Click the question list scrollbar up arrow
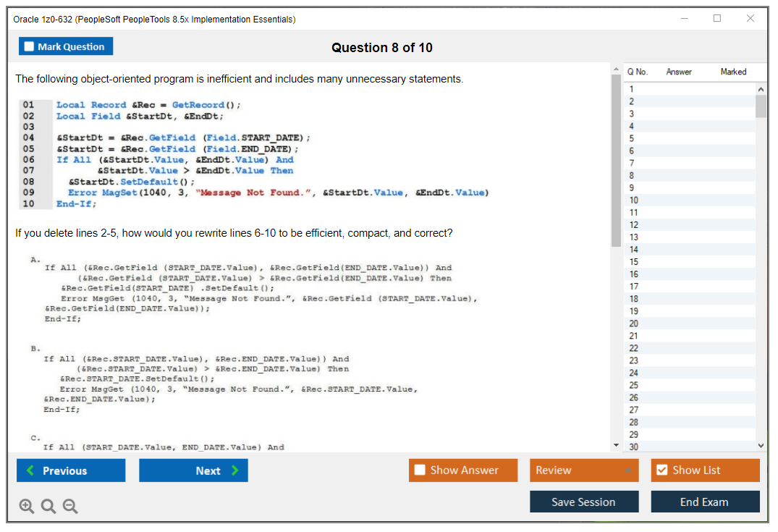The image size is (778, 532). point(761,88)
